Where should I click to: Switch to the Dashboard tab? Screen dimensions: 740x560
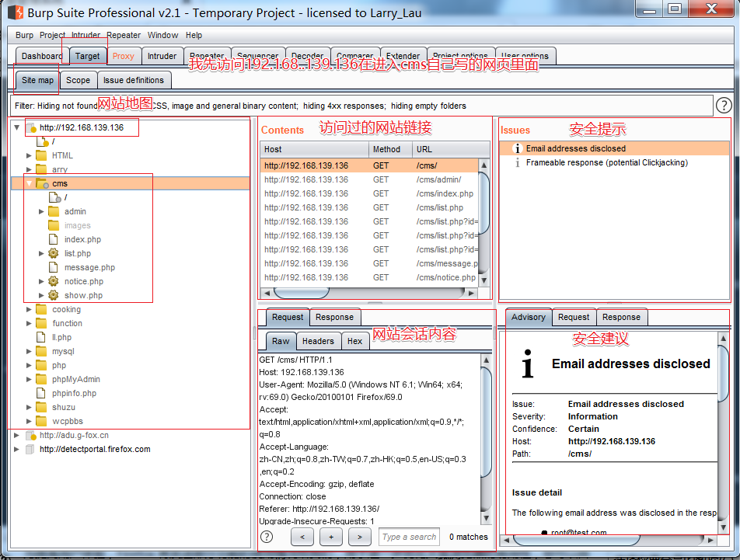coord(42,56)
